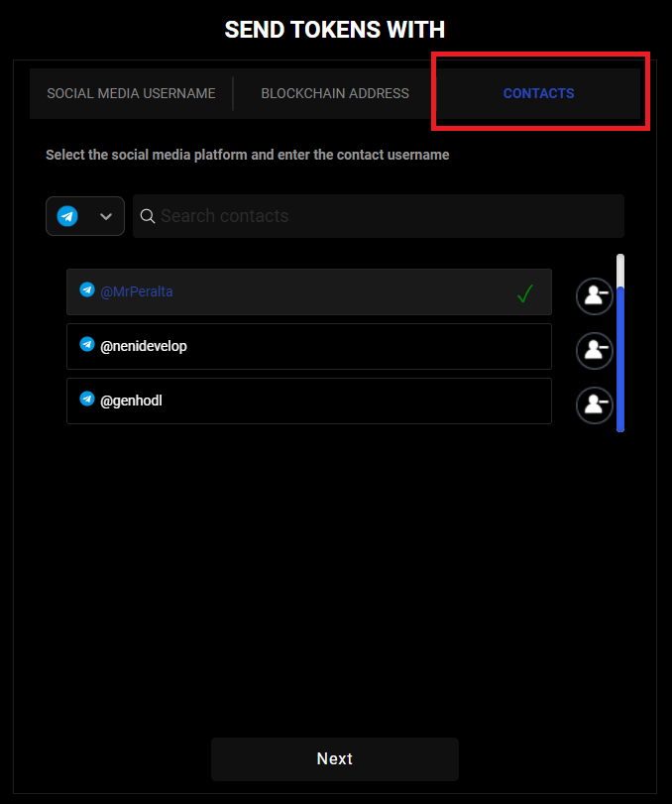Remove the @MrPeralta contact via its icon
The width and height of the screenshot is (672, 804).
[x=595, y=295]
